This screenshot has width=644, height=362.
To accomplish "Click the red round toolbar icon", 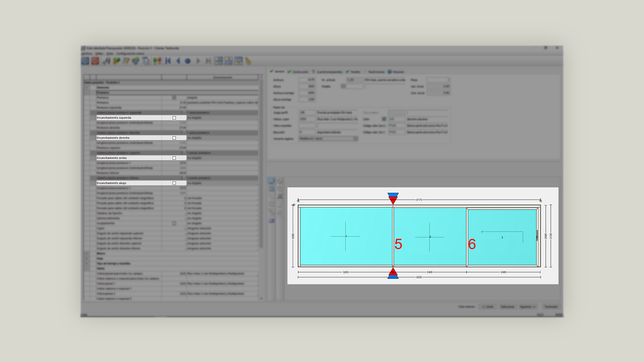I will click(x=95, y=61).
